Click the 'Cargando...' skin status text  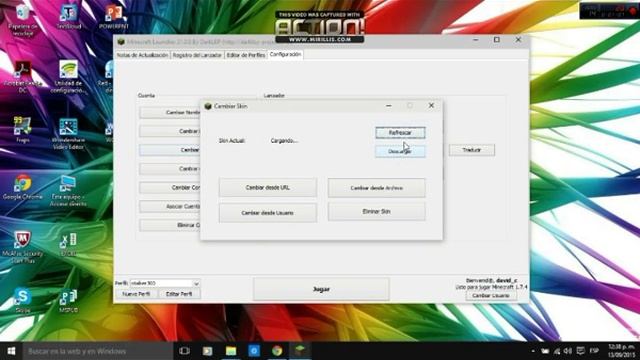click(x=284, y=141)
